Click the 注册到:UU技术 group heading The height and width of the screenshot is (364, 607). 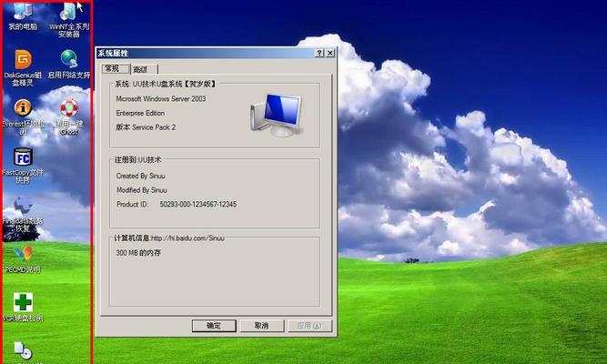click(x=137, y=159)
